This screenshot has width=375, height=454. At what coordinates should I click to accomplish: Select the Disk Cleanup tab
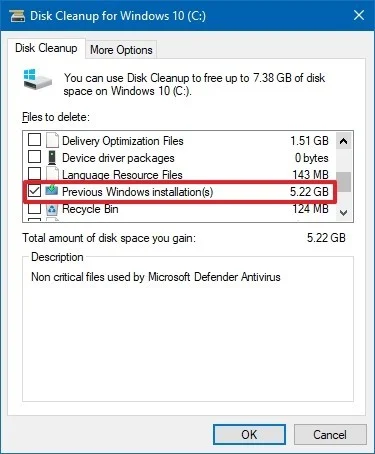(x=46, y=48)
